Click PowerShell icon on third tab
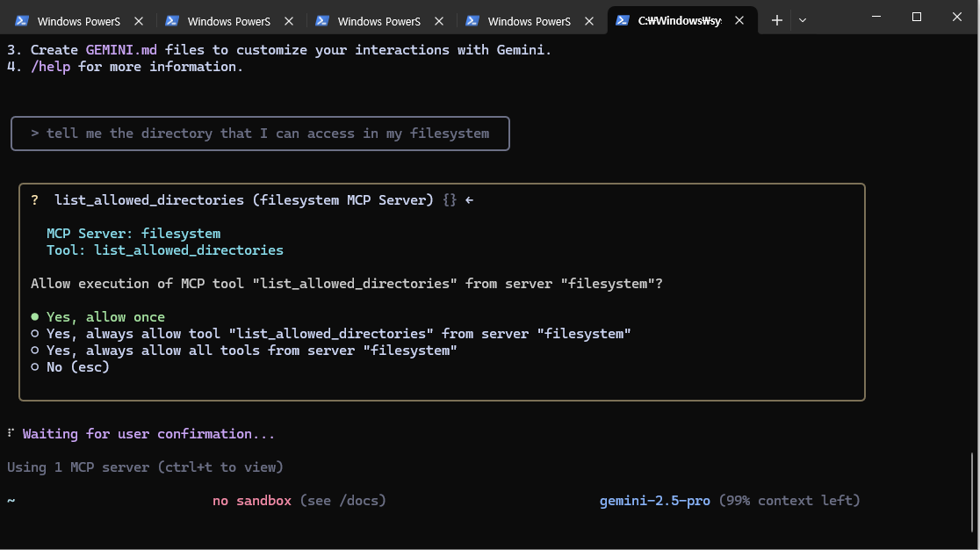The width and height of the screenshot is (980, 550). coord(322,20)
